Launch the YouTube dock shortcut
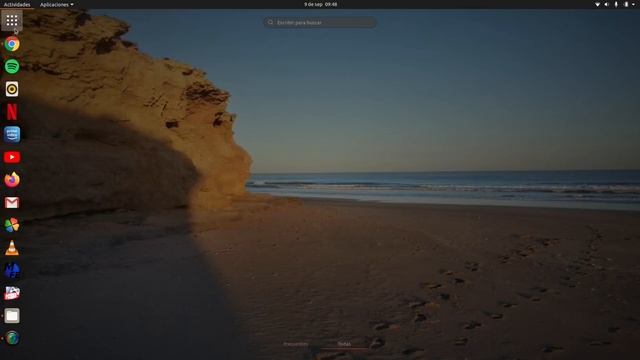The width and height of the screenshot is (640, 360). point(12,157)
